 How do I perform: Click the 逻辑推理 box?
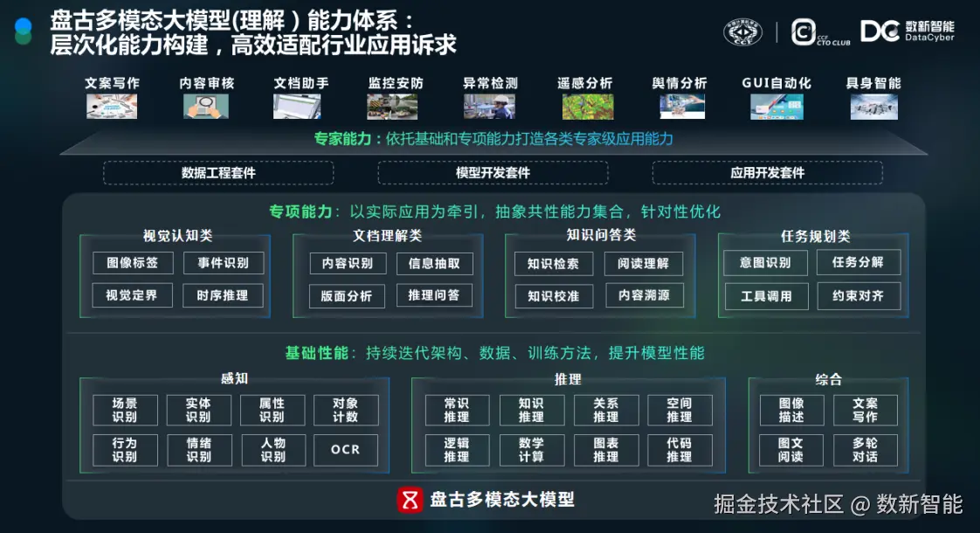click(457, 450)
